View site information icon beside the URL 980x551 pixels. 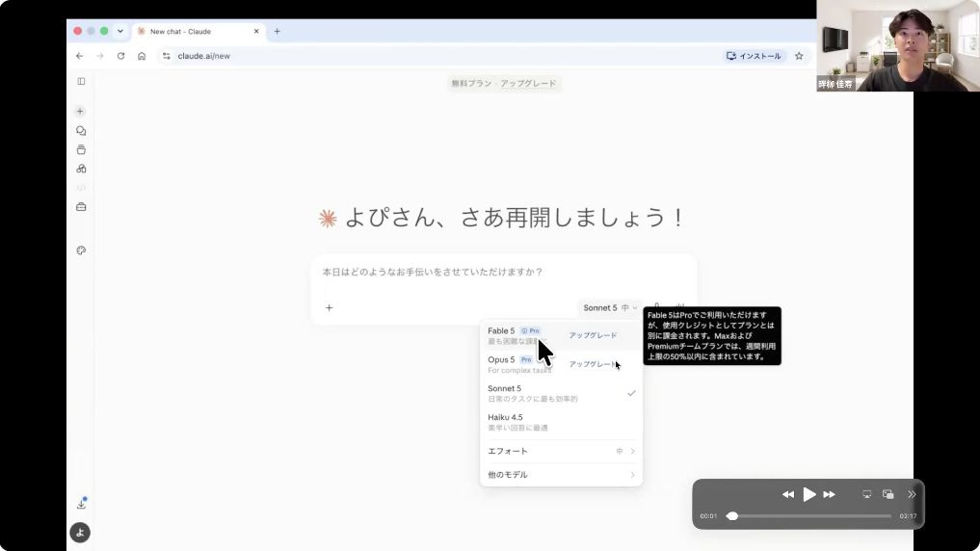(167, 56)
